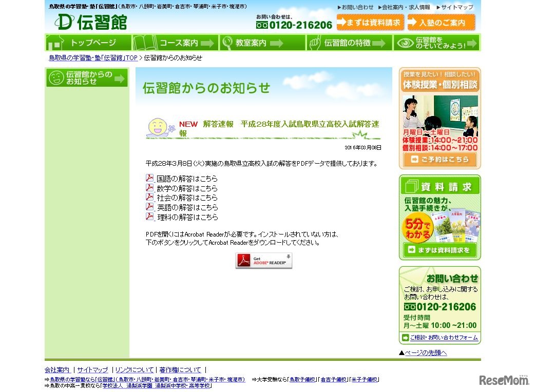The width and height of the screenshot is (536, 392).
Task: Open the 英語 answer PDF icon
Action: tap(149, 207)
